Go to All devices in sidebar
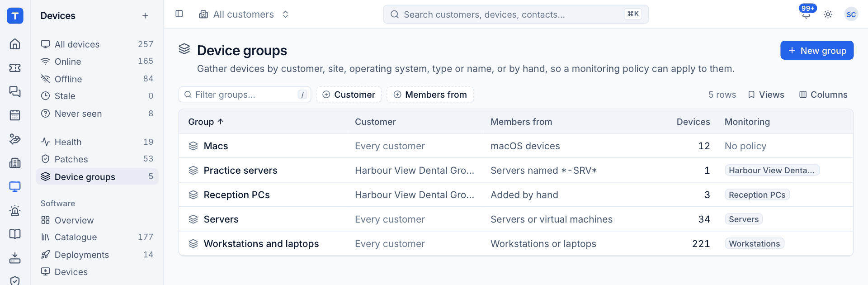This screenshot has width=868, height=285. point(97,44)
